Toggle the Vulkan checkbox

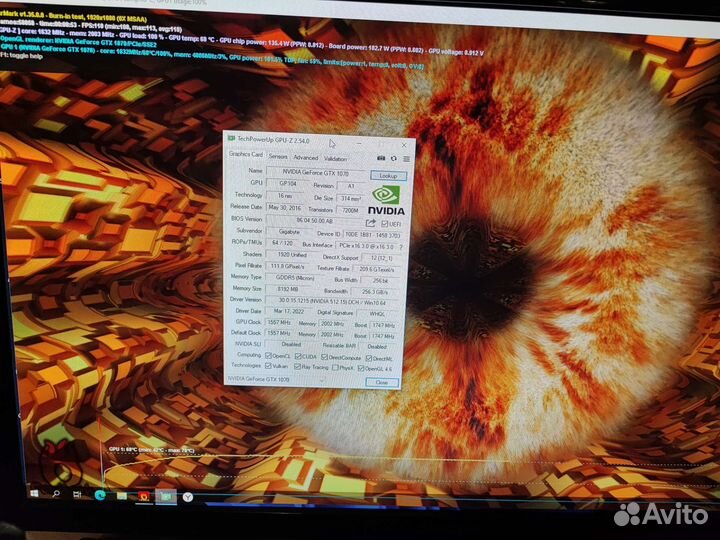click(x=268, y=366)
